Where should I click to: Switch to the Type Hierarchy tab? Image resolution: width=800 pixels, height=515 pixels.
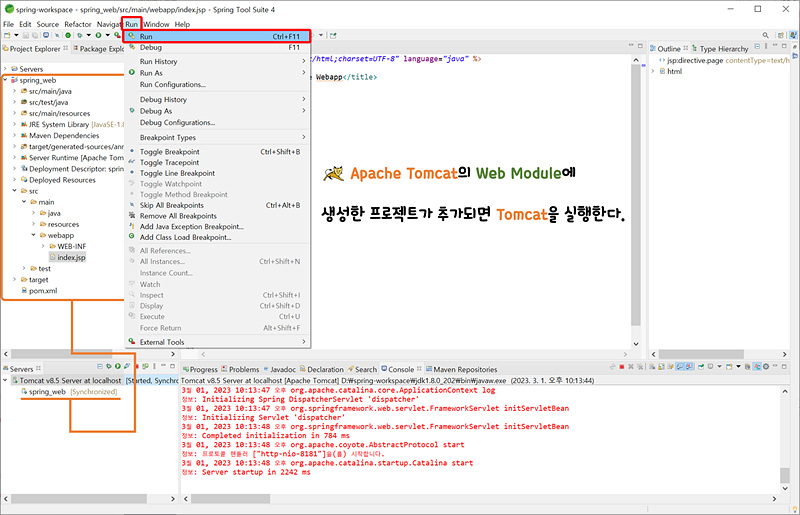[720, 48]
